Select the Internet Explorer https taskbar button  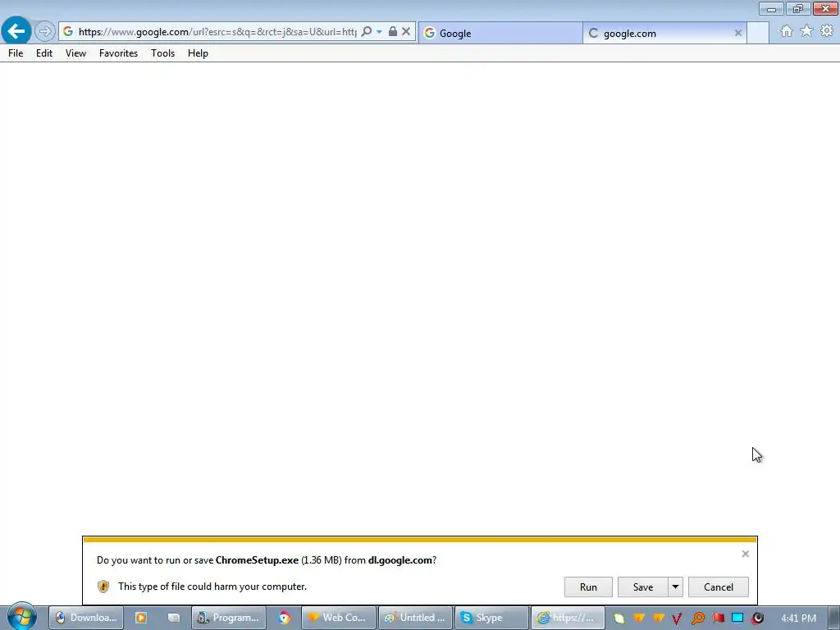(x=568, y=618)
